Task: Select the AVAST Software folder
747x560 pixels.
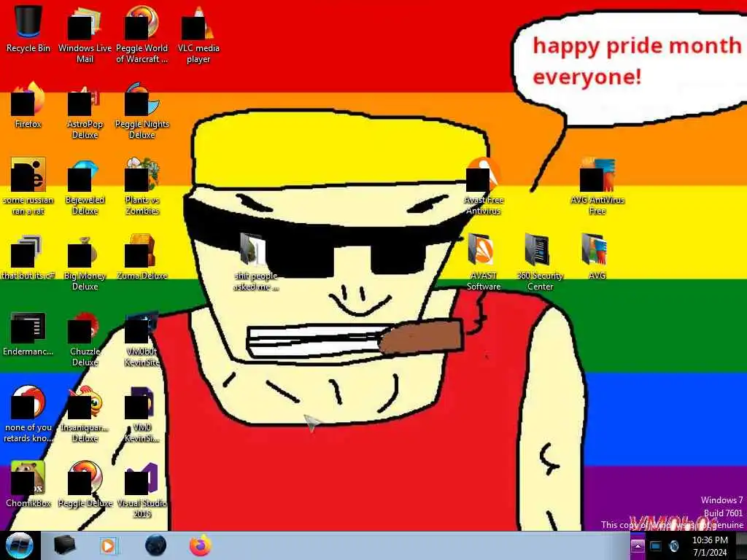Action: pyautogui.click(x=484, y=262)
